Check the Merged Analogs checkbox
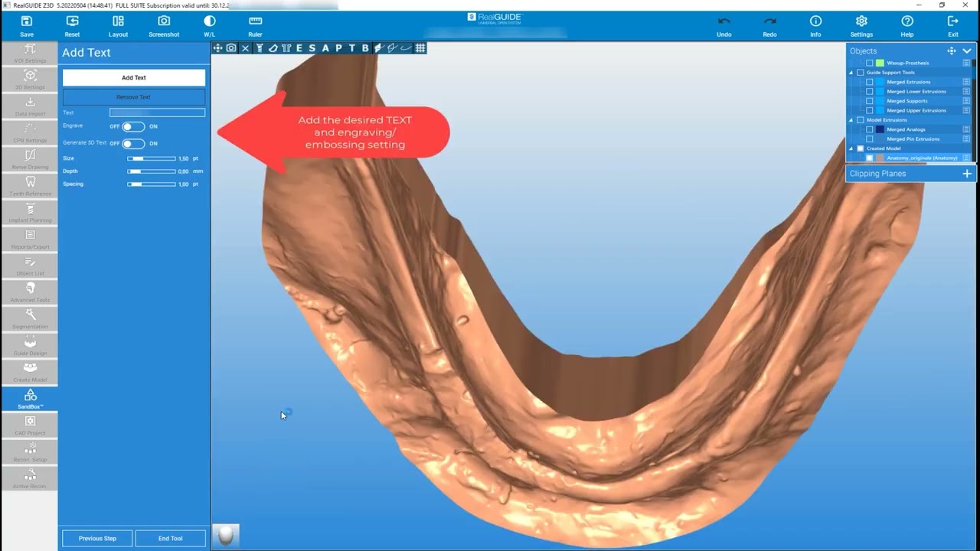The image size is (980, 551). [870, 129]
